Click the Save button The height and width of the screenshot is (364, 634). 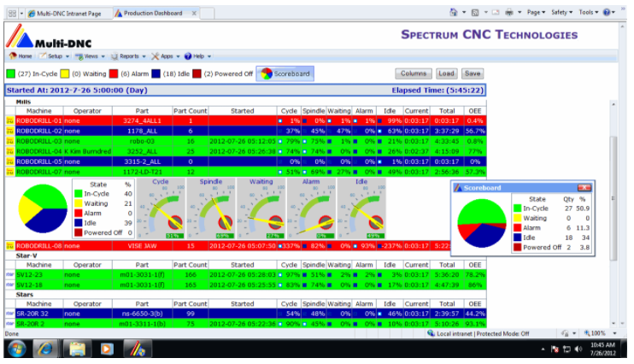(x=473, y=73)
